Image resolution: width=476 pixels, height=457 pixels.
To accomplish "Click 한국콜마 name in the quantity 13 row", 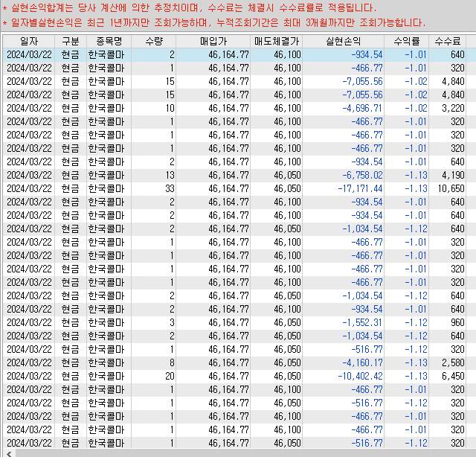I will pyautogui.click(x=109, y=176).
